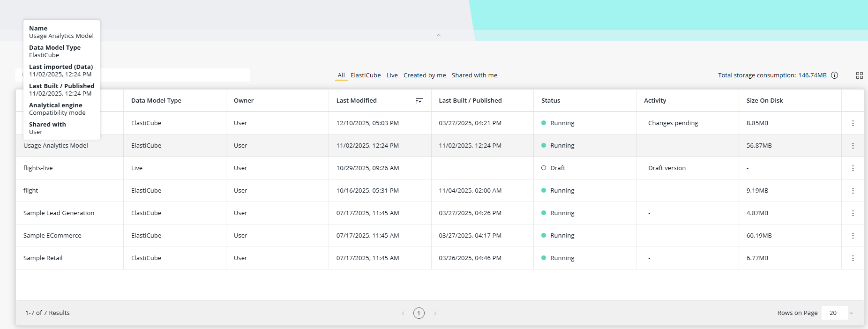Filter by Created by me
The height and width of the screenshot is (329, 868).
click(x=425, y=75)
